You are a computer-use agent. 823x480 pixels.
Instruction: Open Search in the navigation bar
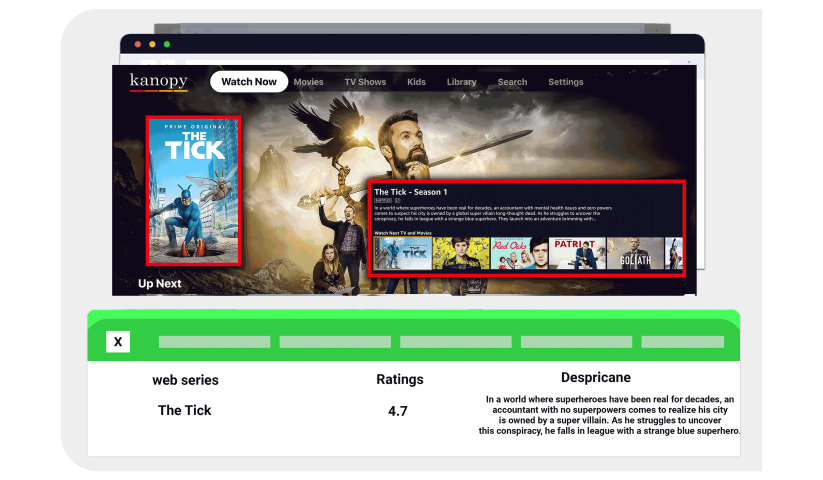512,82
